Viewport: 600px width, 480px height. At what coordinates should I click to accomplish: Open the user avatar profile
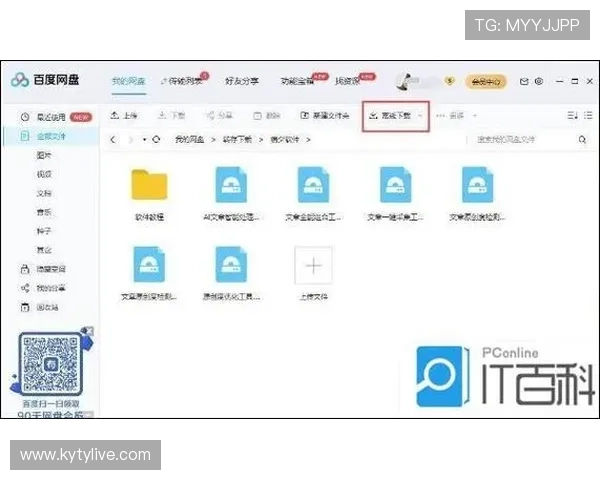(404, 82)
